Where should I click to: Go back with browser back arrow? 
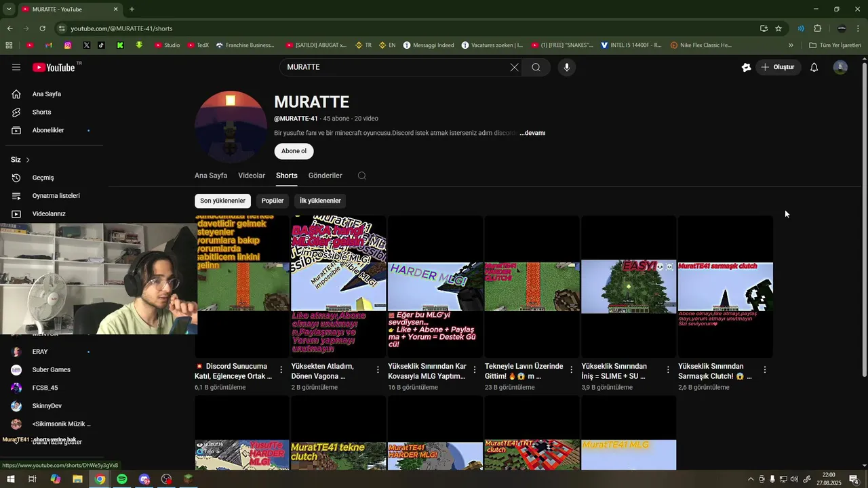click(x=10, y=28)
